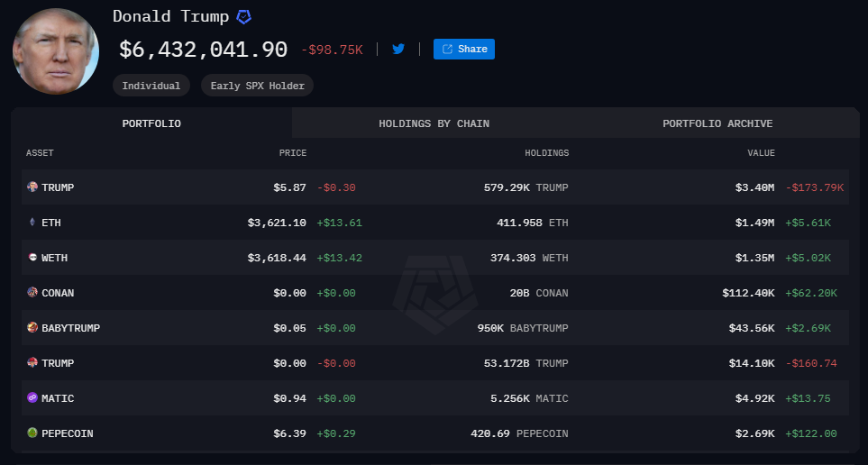
Task: Click the CONAN token icon
Action: (x=32, y=293)
